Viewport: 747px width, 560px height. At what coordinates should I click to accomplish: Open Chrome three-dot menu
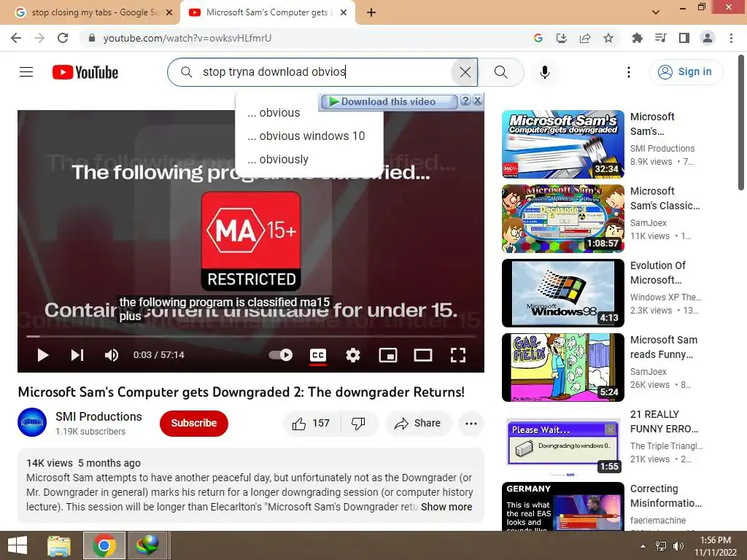point(731,38)
